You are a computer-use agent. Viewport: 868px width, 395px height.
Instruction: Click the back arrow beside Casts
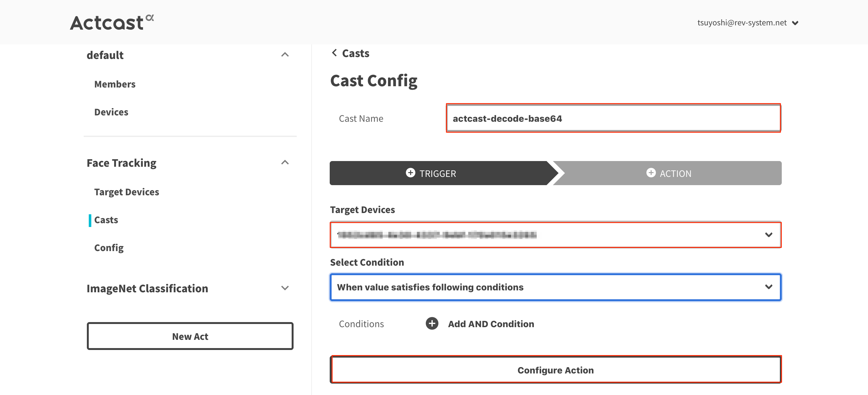334,53
